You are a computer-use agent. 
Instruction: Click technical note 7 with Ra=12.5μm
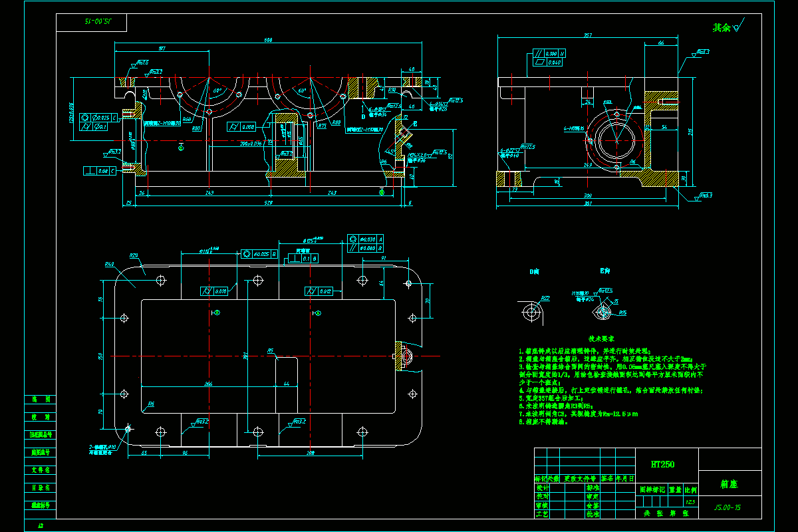pos(579,414)
